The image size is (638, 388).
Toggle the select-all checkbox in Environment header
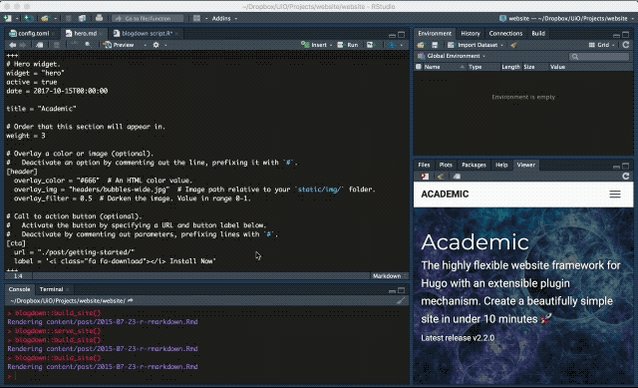[418, 67]
